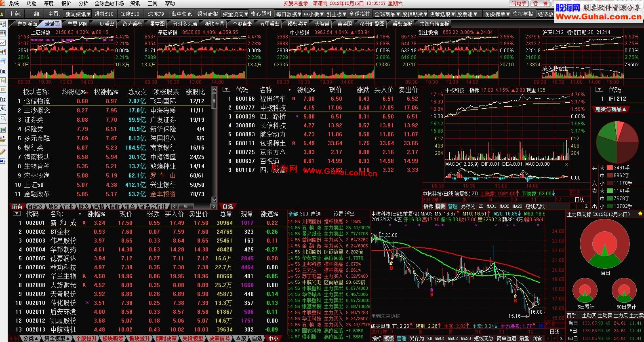Click the time-share line chart sidebar icon
Screen dimensions: 644x342
tap(3, 42)
